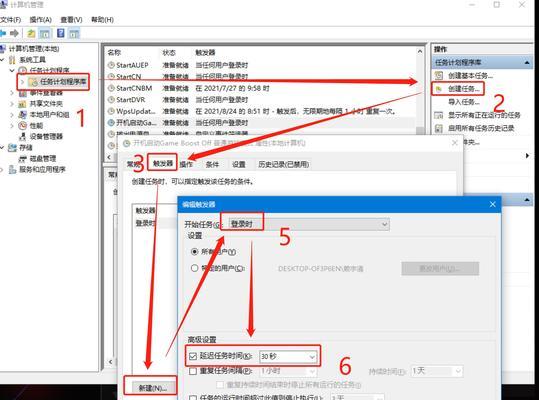Screen dimensions: 539x400
Task: Switch to the 条件 tab
Action: [212, 164]
